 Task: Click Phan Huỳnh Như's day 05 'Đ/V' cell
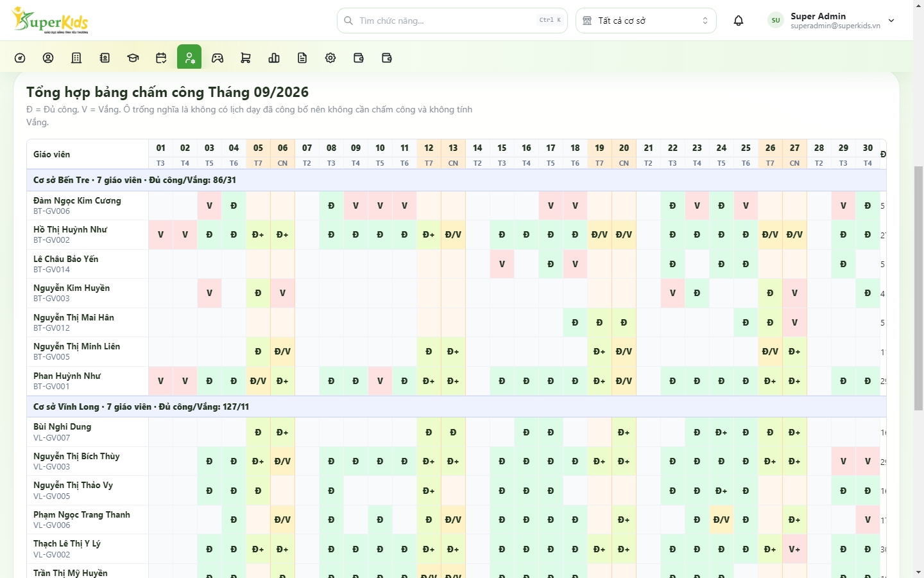coord(258,381)
